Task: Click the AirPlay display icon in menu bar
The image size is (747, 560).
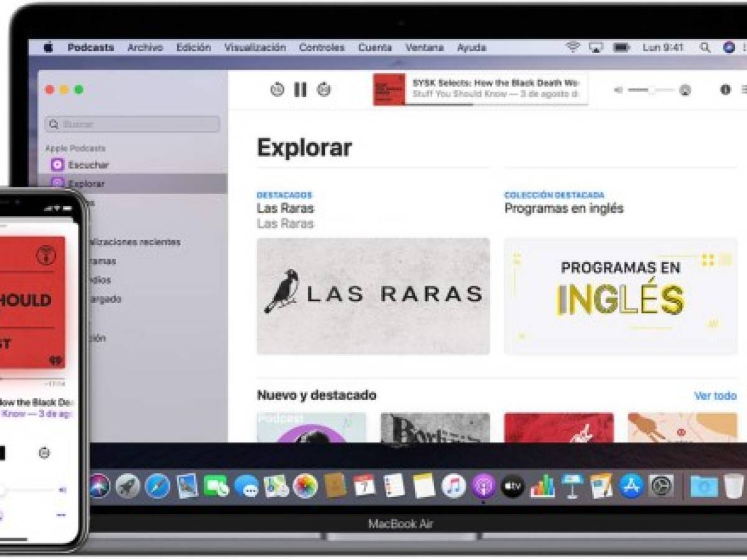Action: pyautogui.click(x=596, y=47)
